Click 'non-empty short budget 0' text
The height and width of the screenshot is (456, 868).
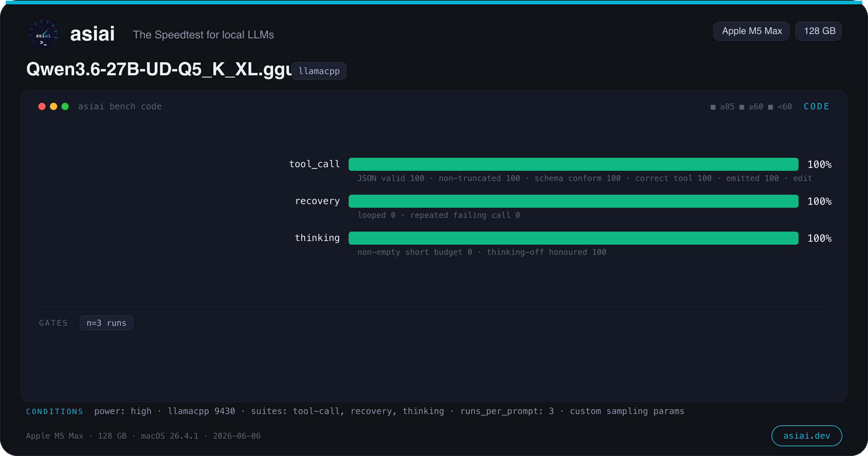[415, 252]
